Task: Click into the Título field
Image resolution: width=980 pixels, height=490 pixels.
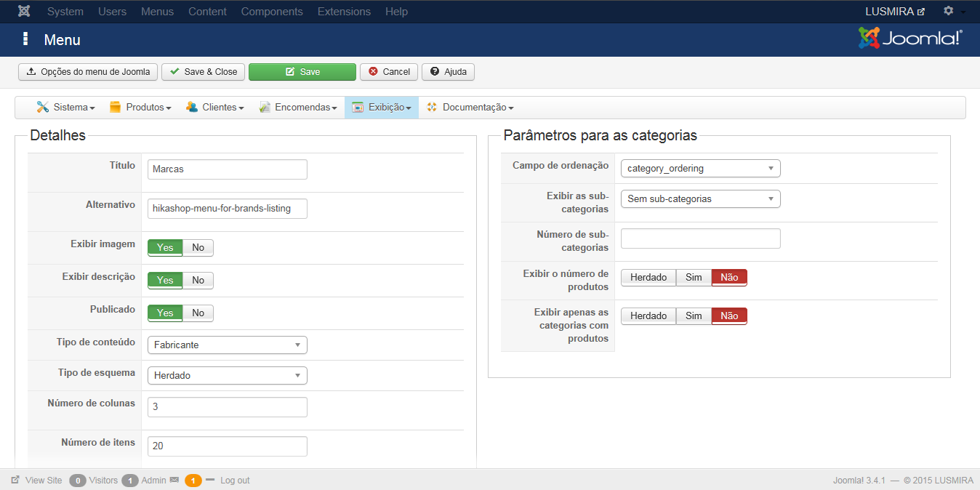Action: coord(228,169)
